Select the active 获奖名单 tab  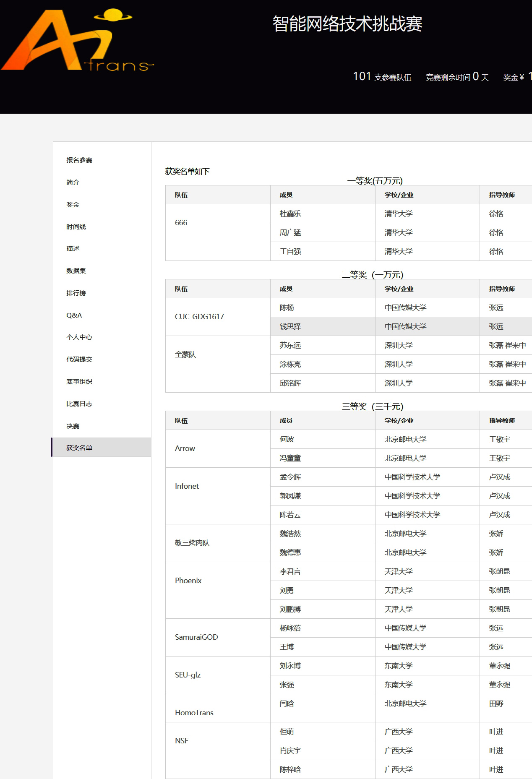tap(79, 448)
